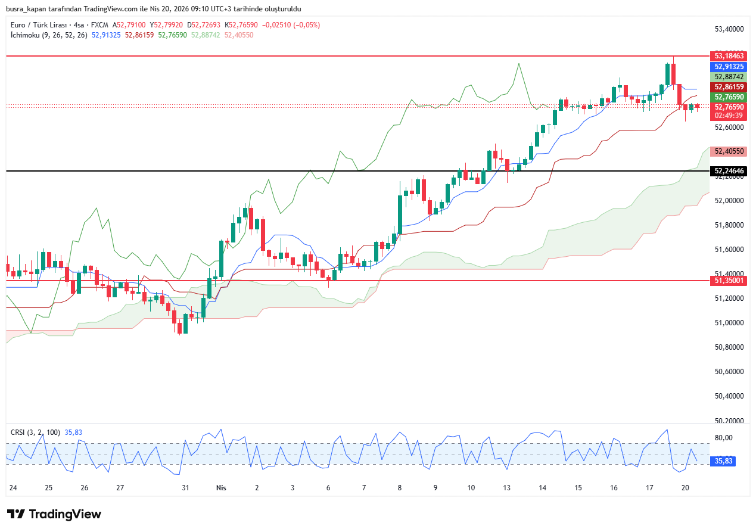The image size is (756, 532).
Task: Click the red 53,18463 price label
Action: coord(729,56)
